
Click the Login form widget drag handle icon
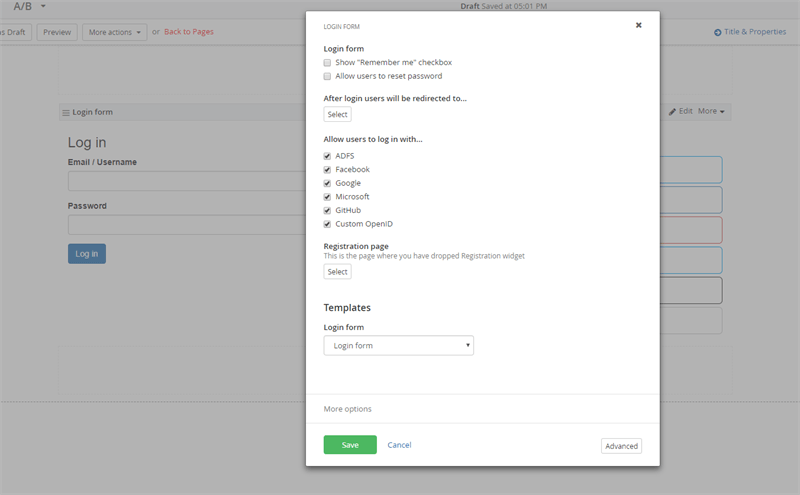(66, 113)
